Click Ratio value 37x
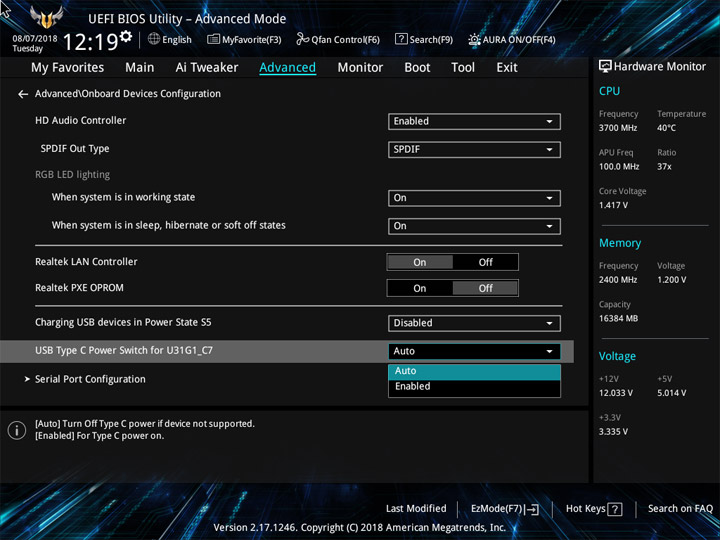720x540 pixels. (x=664, y=167)
